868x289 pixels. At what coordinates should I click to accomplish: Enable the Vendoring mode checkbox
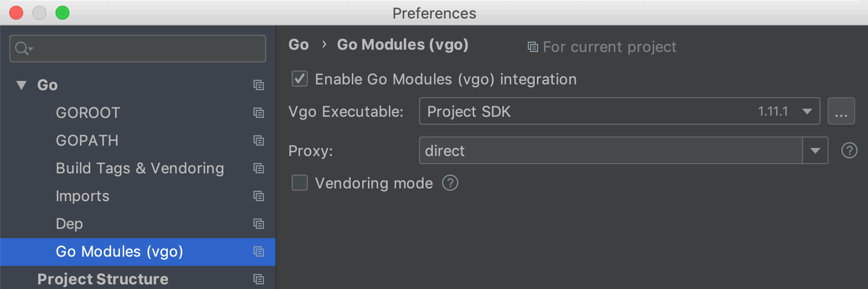click(x=300, y=183)
